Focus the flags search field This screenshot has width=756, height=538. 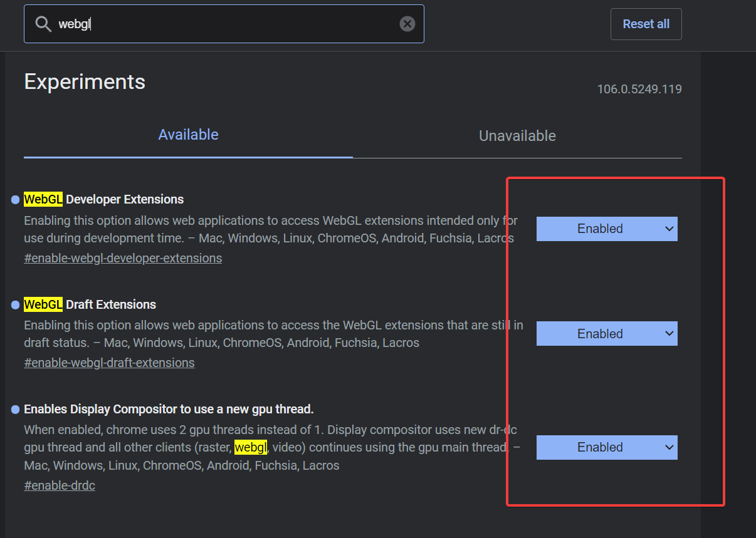[224, 24]
